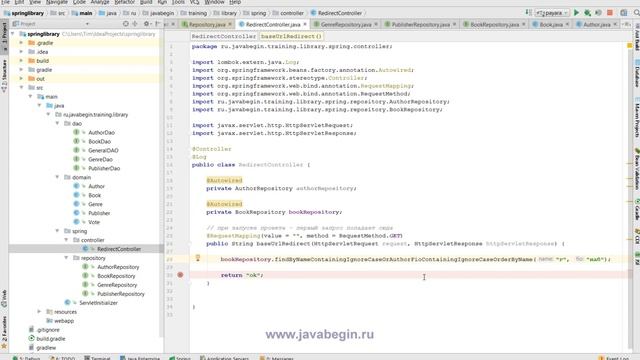640x360 pixels.
Task: Open Project Structure icon in top toolbar
Action: [624, 13]
